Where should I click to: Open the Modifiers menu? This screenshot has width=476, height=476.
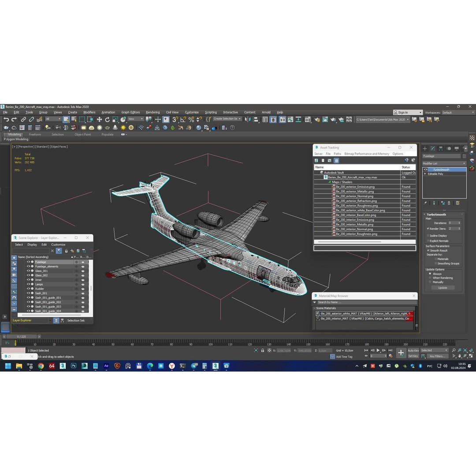89,112
